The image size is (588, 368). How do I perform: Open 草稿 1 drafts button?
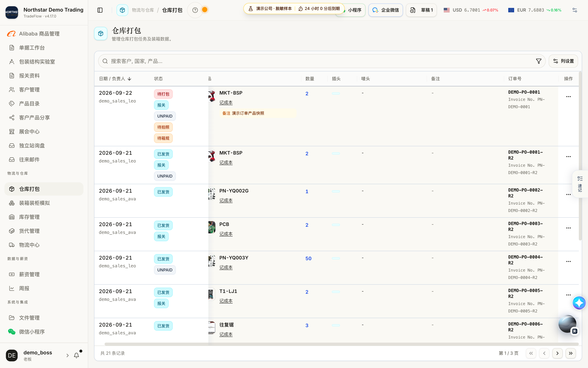(421, 10)
